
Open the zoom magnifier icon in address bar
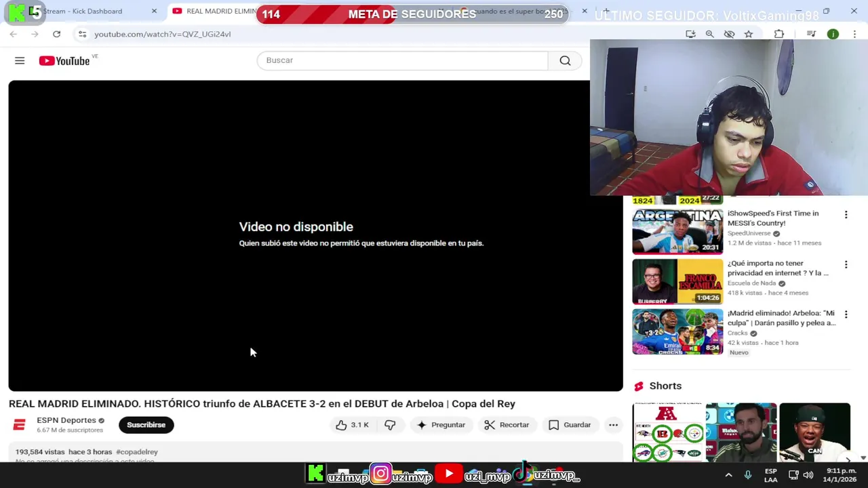(709, 34)
